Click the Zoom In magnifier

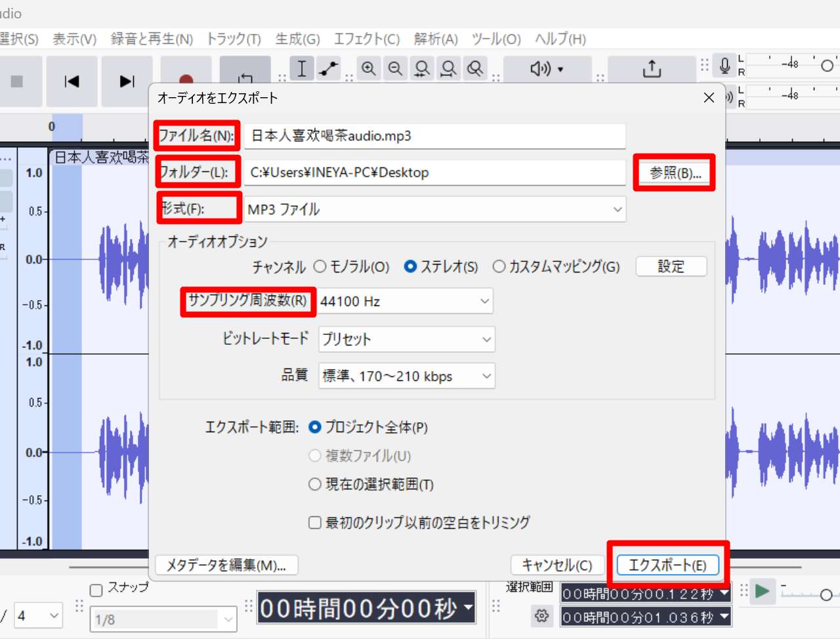click(369, 68)
